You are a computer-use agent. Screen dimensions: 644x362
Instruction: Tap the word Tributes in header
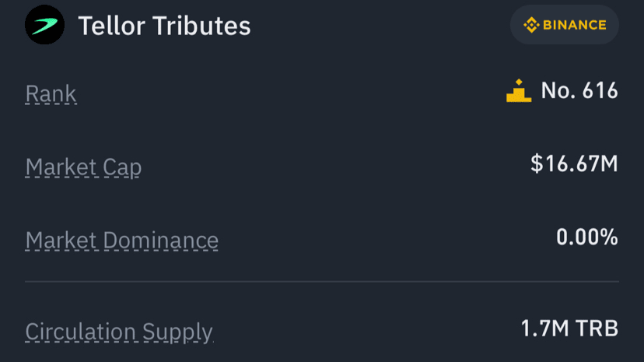click(x=202, y=26)
